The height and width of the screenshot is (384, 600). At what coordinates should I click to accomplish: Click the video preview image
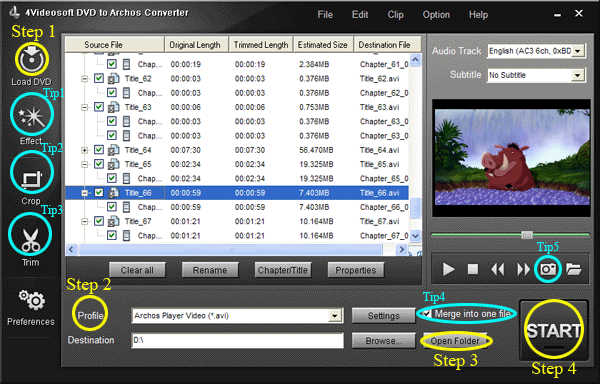point(512,157)
